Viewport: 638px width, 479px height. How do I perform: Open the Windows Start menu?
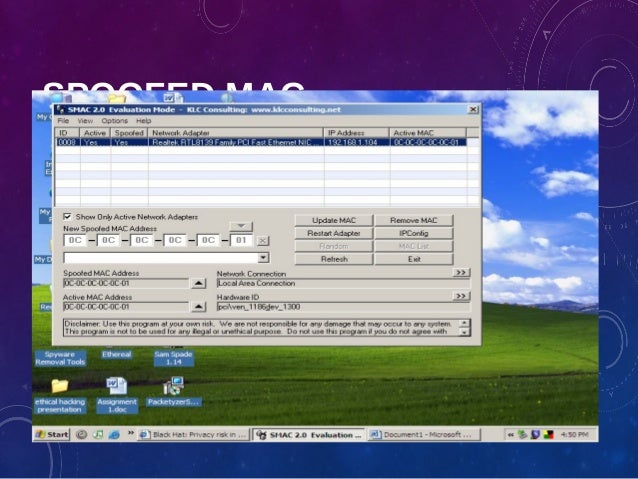52,435
